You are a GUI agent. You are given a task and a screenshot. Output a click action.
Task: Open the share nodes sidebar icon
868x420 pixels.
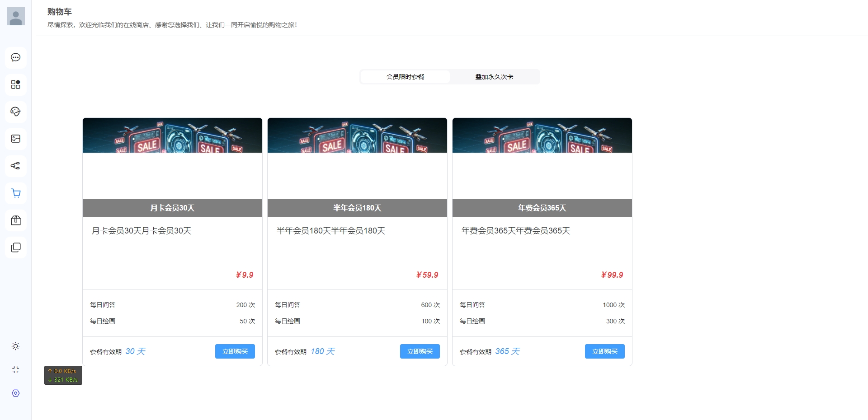[16, 166]
